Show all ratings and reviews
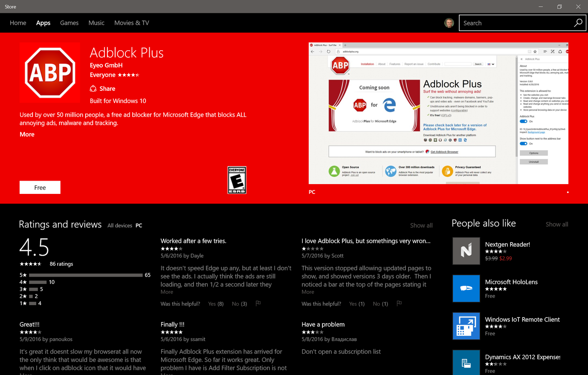 (421, 225)
